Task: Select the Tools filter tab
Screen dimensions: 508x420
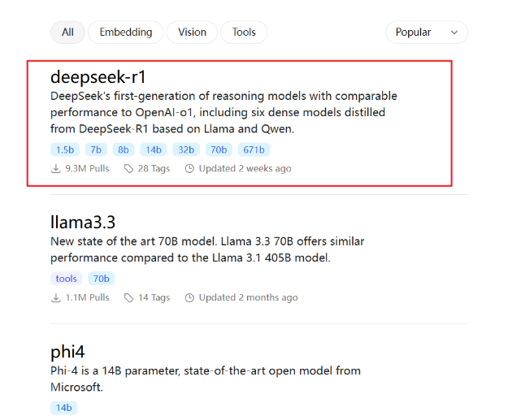Action: tap(244, 32)
